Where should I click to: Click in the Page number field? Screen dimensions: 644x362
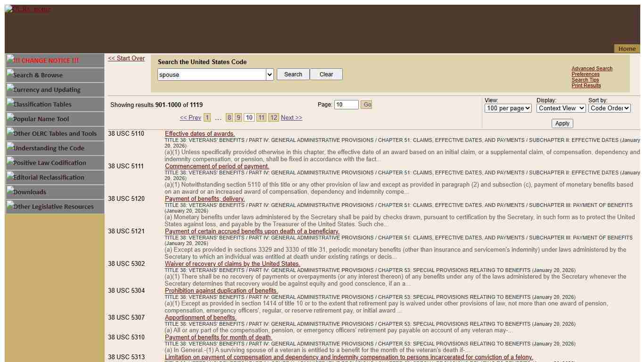click(346, 105)
